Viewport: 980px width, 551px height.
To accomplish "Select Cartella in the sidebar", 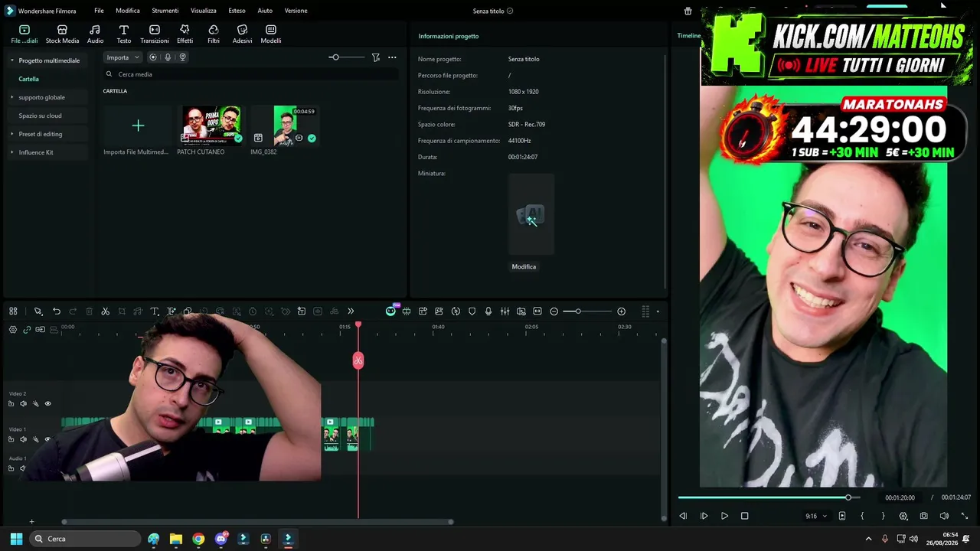I will pyautogui.click(x=29, y=79).
